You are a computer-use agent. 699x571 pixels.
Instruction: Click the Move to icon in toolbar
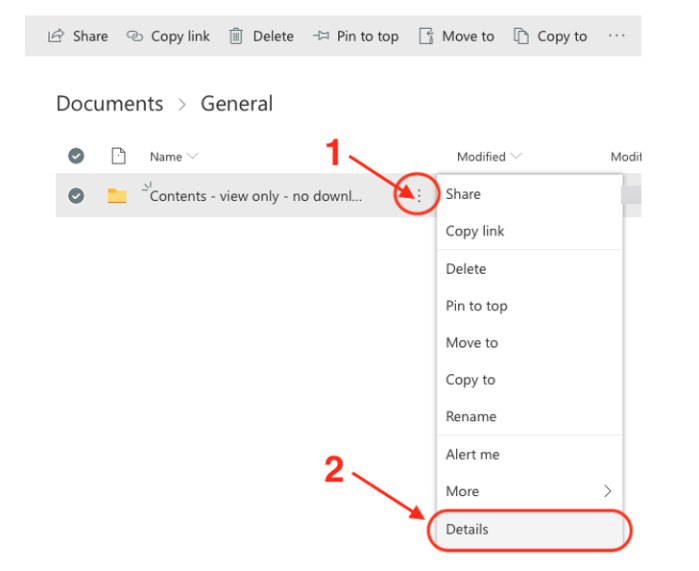click(426, 36)
